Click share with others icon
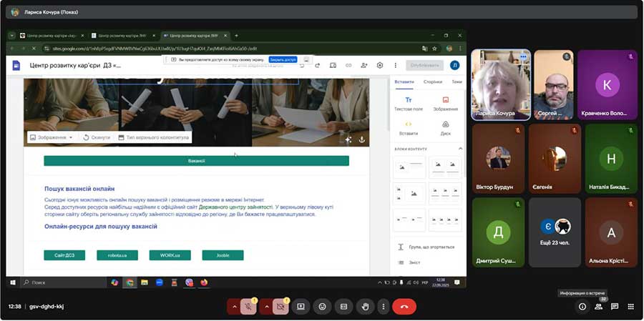 coord(364,65)
